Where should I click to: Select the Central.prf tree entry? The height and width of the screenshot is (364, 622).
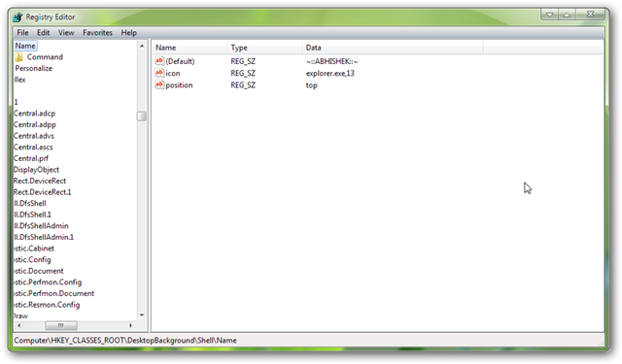click(31, 158)
